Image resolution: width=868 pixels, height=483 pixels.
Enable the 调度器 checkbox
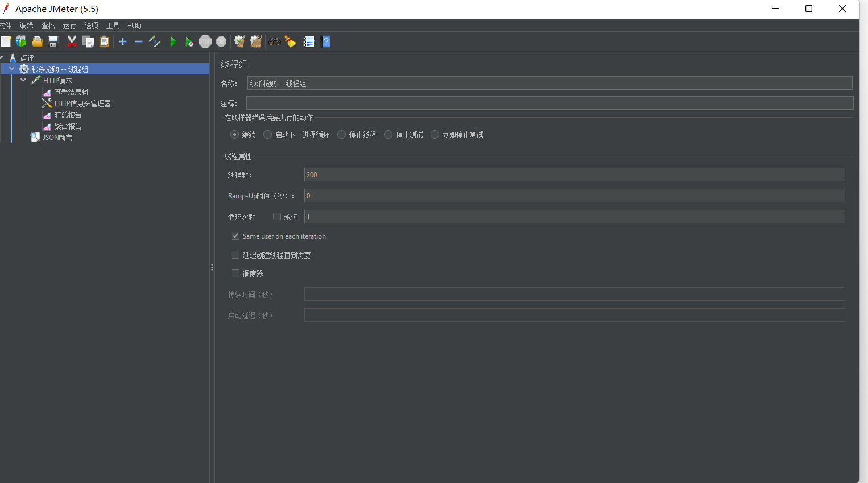235,273
